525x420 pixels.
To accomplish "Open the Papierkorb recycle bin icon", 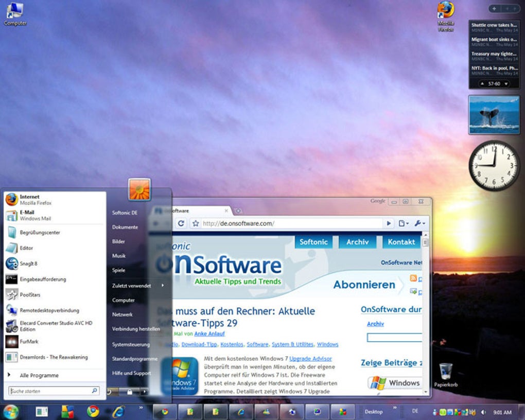I will (x=446, y=375).
